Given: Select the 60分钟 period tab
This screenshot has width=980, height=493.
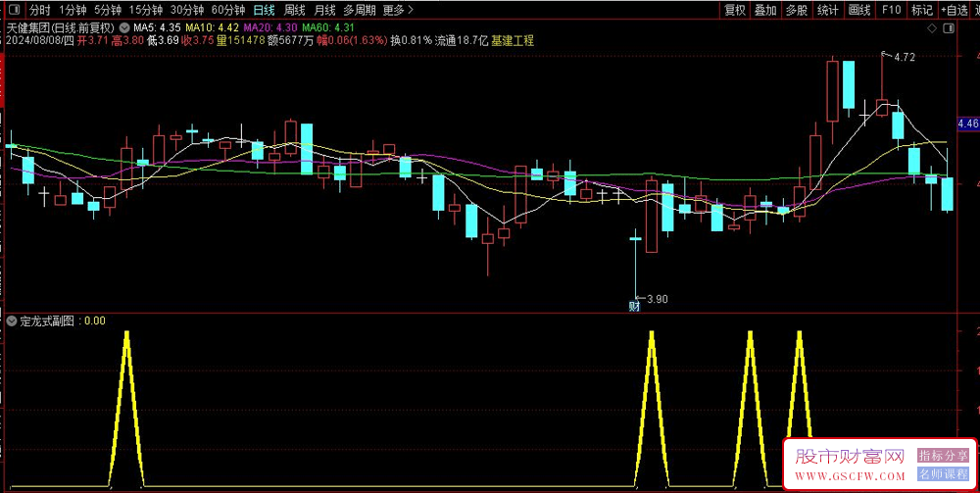Looking at the screenshot, I should pyautogui.click(x=228, y=10).
